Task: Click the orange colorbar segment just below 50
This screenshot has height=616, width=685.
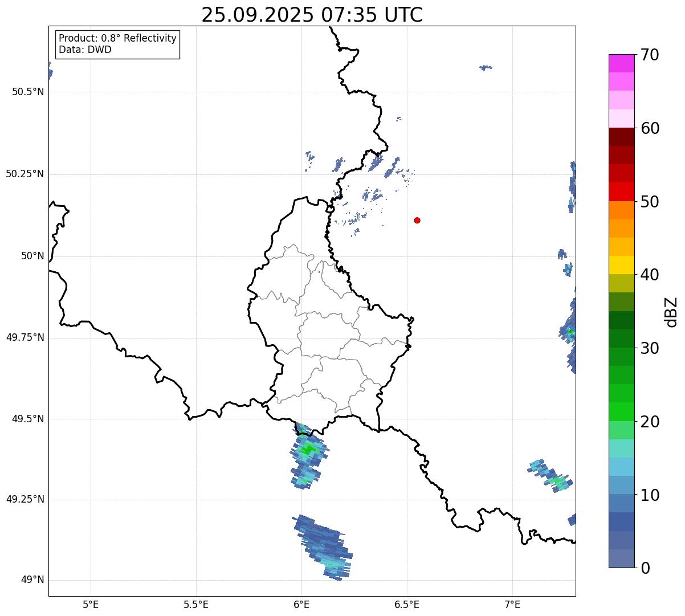Action: [622, 210]
